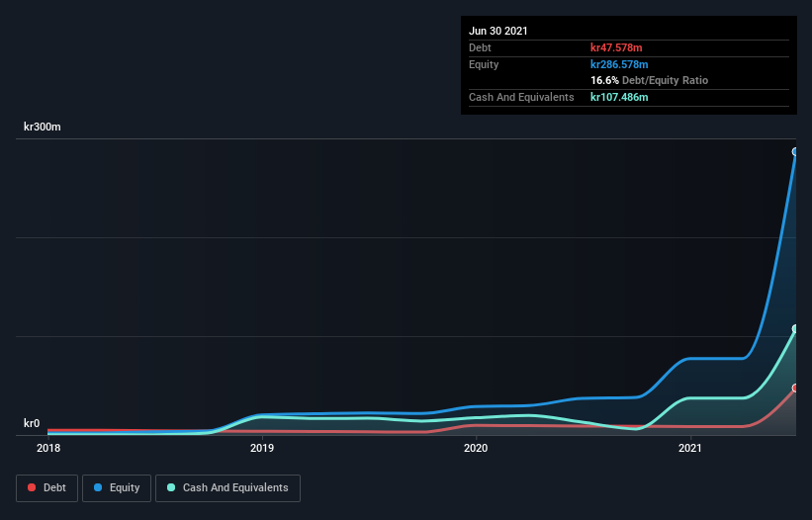
Task: Click the Jun 30 2021 tooltip date
Action: pyautogui.click(x=498, y=31)
